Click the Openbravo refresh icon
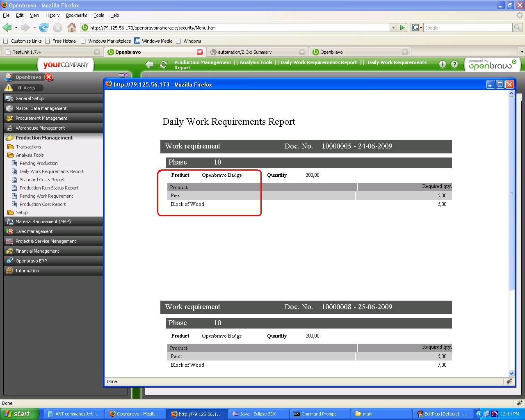 point(164,64)
